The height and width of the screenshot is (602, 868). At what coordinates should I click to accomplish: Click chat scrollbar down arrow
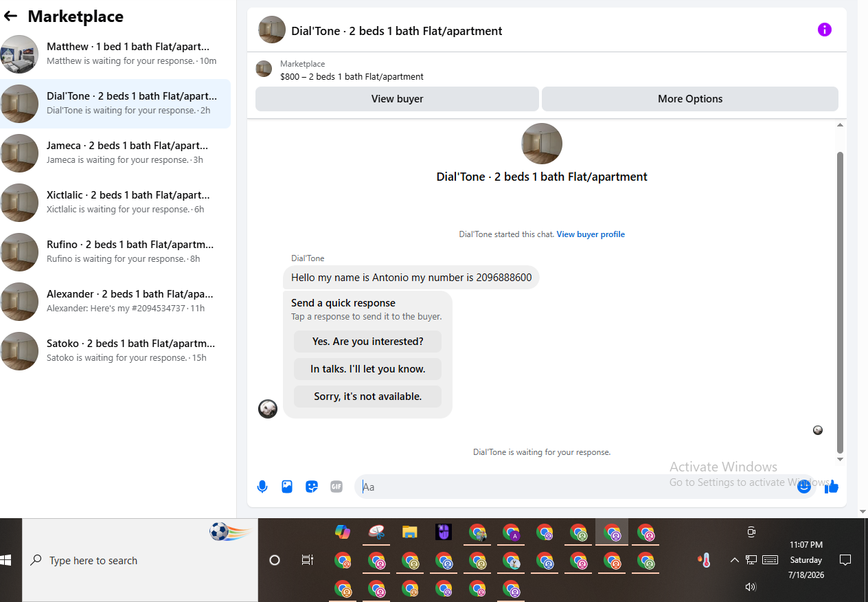[x=840, y=458]
